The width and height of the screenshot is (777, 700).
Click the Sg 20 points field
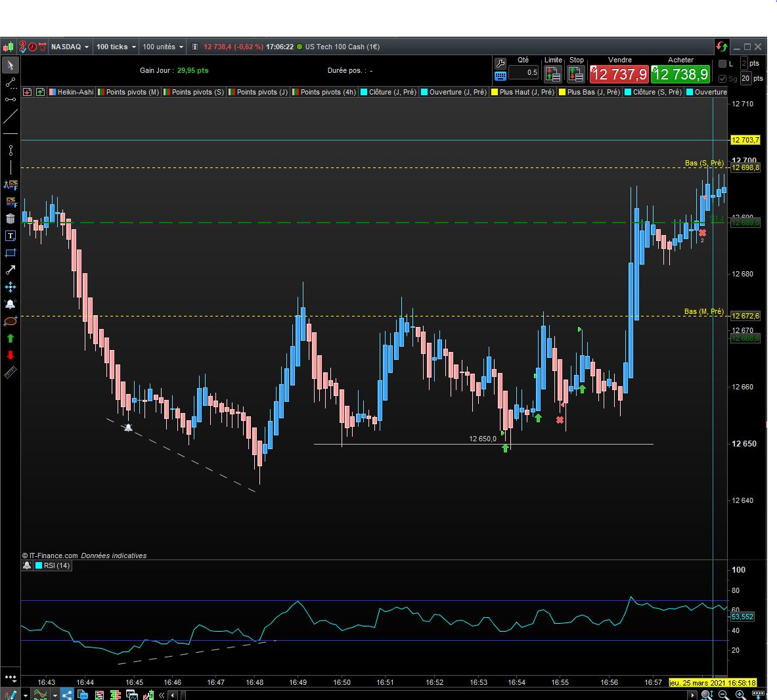click(745, 78)
